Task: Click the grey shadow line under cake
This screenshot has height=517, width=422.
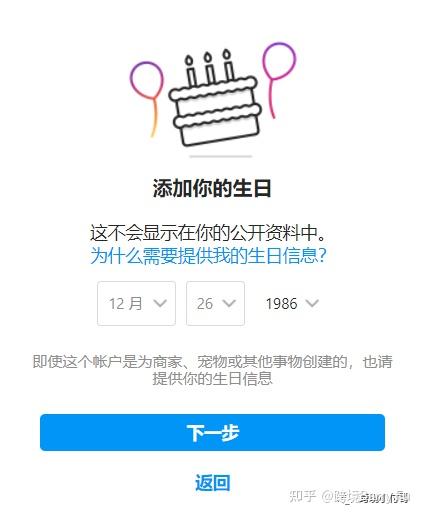Action: click(x=221, y=156)
